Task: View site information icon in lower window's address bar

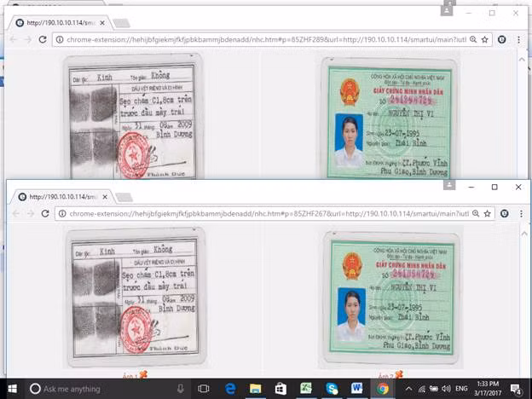Action: [62, 214]
